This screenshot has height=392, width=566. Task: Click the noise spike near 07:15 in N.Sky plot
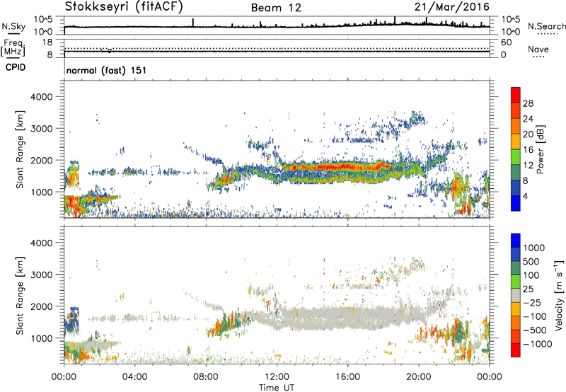193,23
